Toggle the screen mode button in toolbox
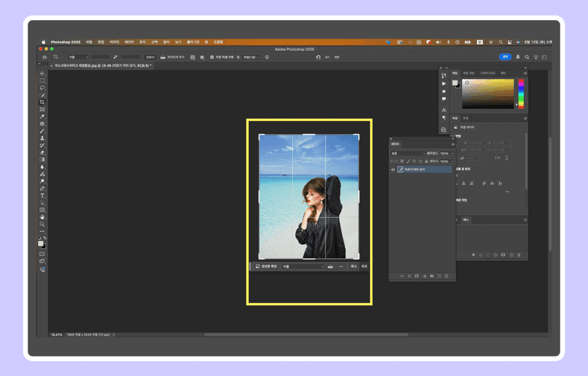The width and height of the screenshot is (588, 376). 42,261
